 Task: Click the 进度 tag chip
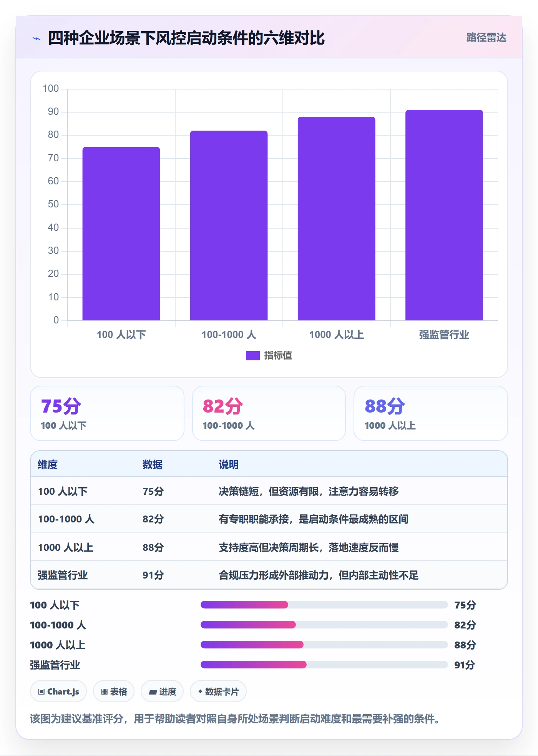162,691
